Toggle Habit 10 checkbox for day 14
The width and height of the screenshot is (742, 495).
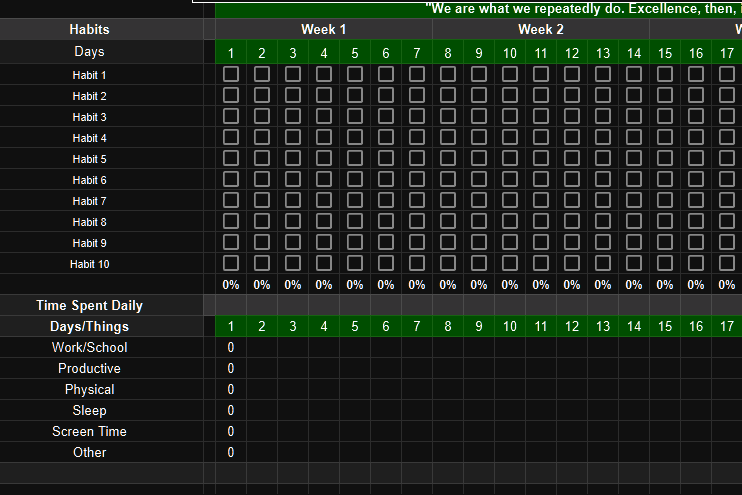pos(634,263)
